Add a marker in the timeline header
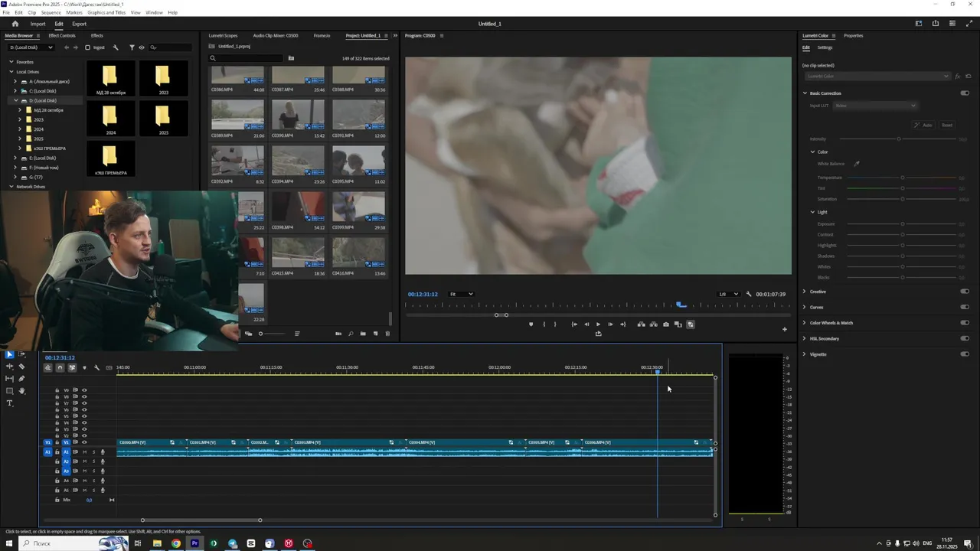The image size is (980, 551). tap(84, 368)
